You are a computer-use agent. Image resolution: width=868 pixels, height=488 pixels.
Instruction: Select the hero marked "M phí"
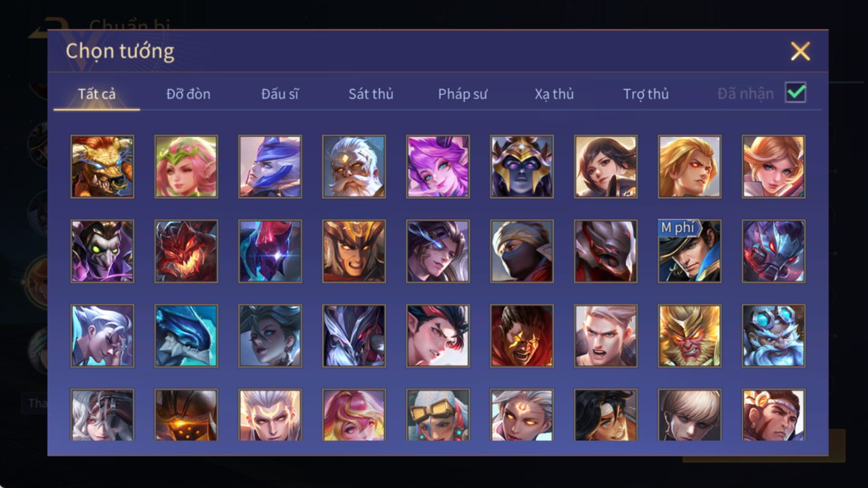[x=689, y=251]
